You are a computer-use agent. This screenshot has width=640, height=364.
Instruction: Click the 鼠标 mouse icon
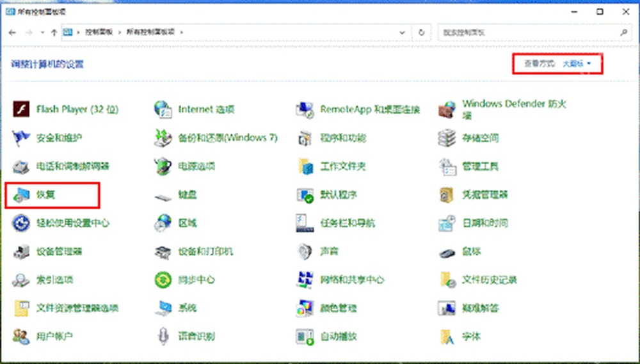click(x=447, y=252)
